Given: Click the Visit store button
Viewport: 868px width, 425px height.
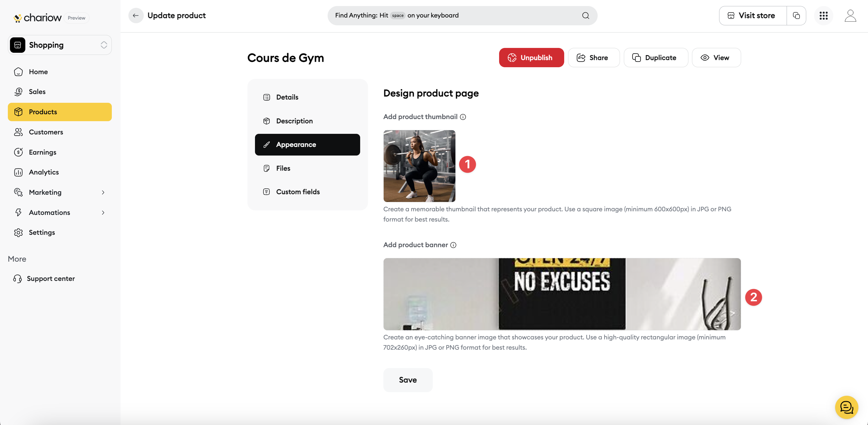Looking at the screenshot, I should [753, 15].
